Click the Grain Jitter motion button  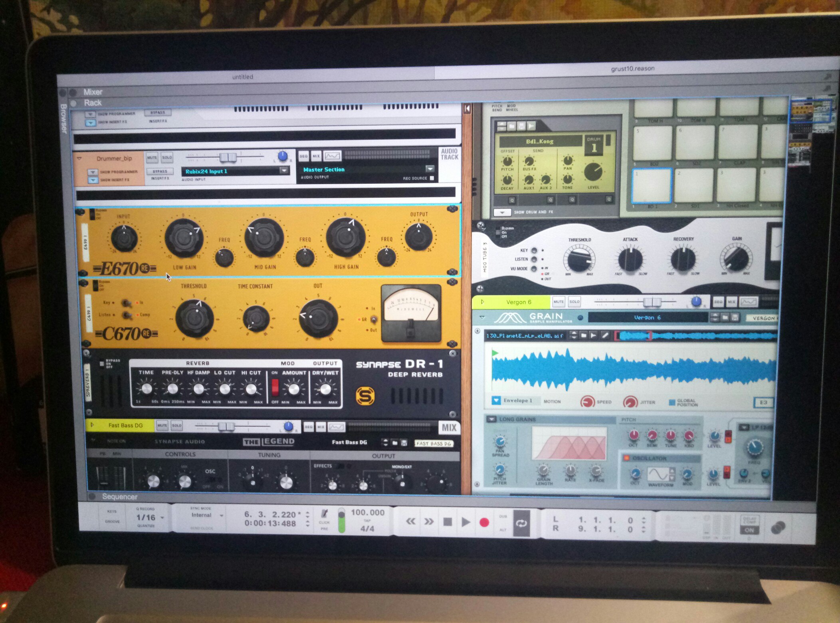[x=630, y=402]
